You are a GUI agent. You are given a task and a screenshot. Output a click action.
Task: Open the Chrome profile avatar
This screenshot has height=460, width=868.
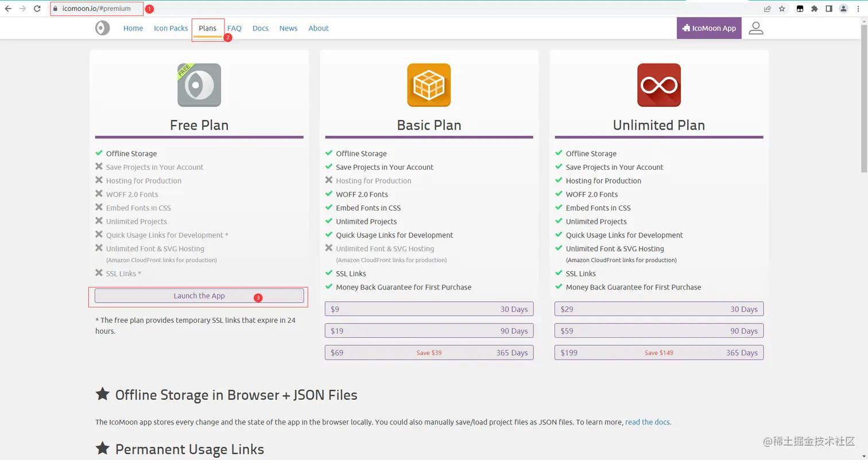click(x=843, y=9)
